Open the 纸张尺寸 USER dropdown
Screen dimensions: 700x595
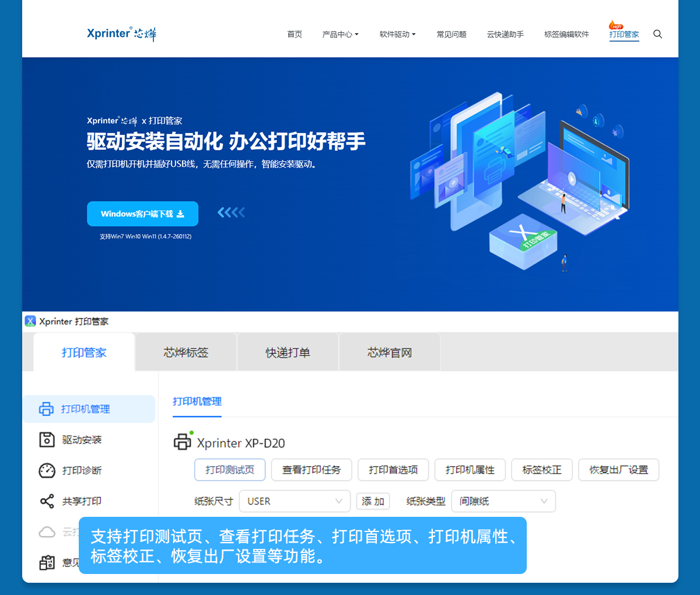click(x=295, y=501)
